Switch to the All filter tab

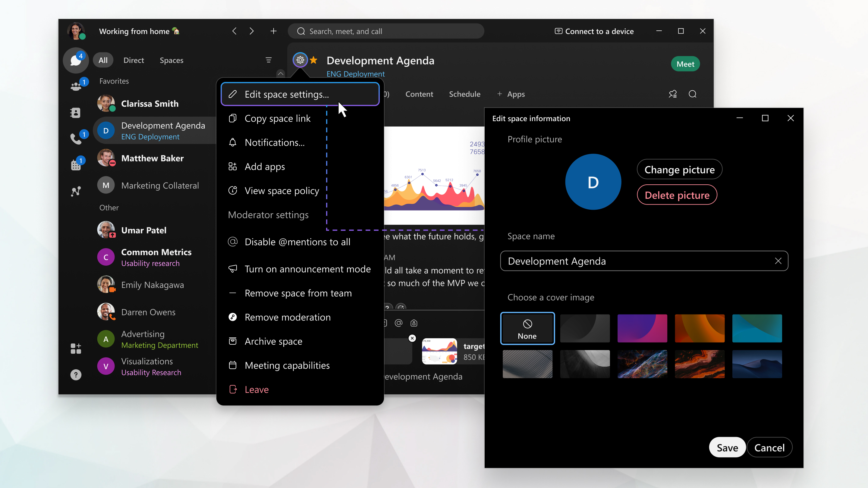[103, 60]
